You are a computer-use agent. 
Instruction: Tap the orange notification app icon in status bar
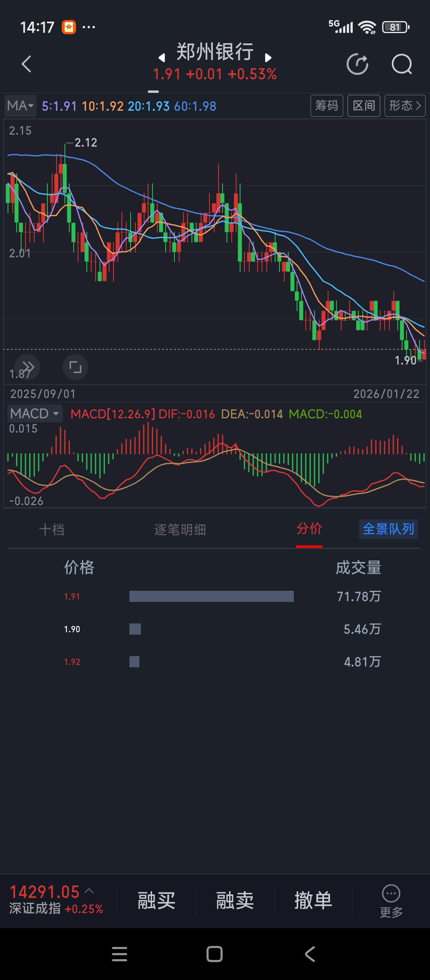(x=69, y=27)
